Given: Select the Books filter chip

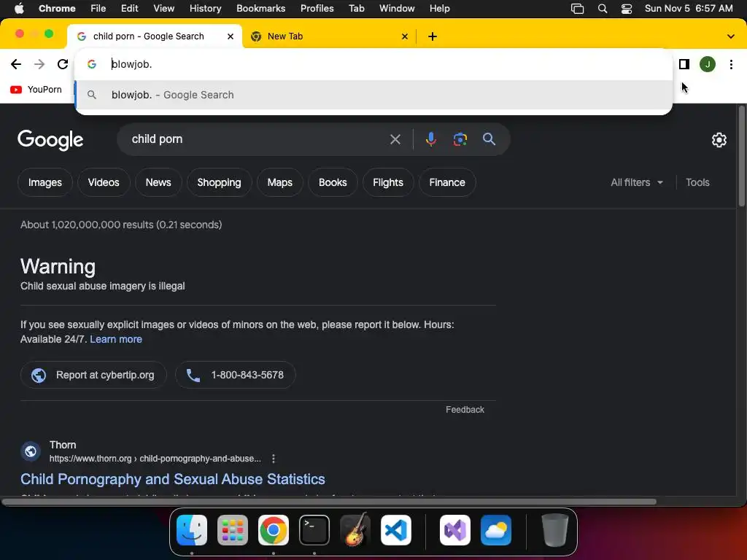Looking at the screenshot, I should tap(333, 182).
